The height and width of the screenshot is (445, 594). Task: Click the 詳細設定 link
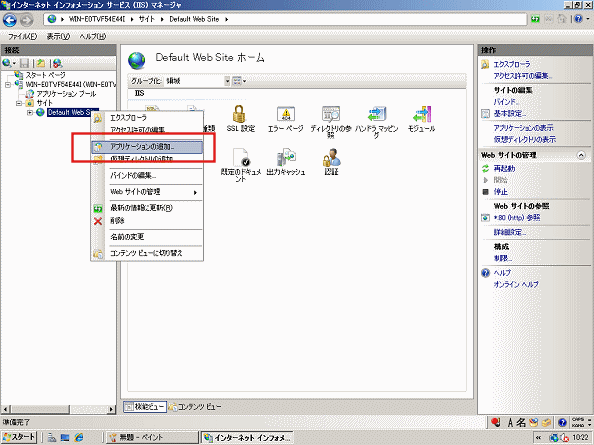[x=510, y=232]
